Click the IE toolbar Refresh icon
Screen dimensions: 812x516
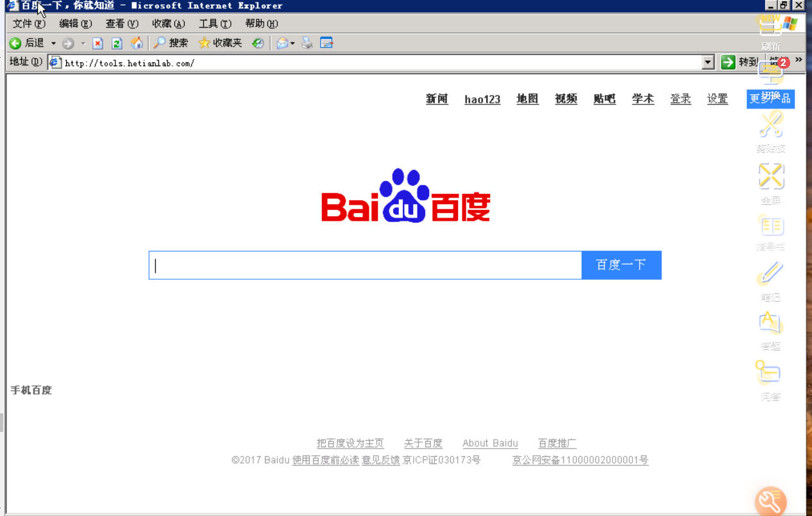pos(117,43)
